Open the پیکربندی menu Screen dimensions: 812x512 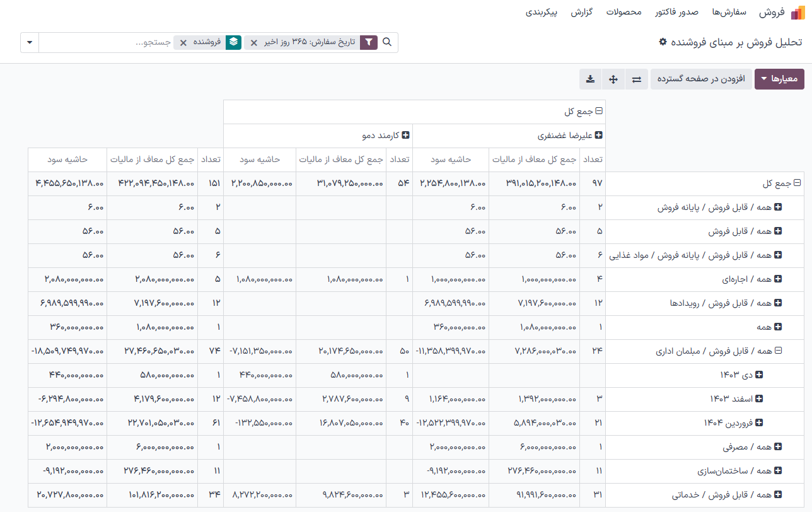click(x=542, y=13)
